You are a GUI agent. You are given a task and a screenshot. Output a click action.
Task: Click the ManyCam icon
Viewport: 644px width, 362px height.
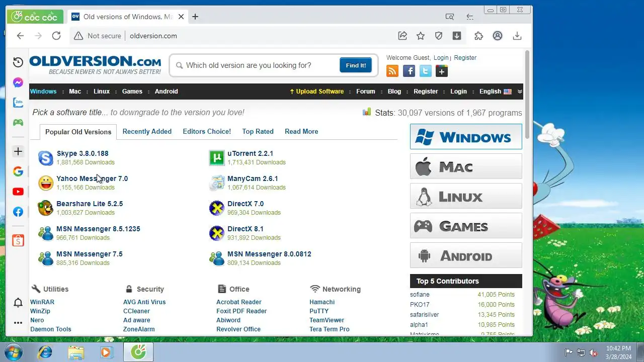[217, 183]
